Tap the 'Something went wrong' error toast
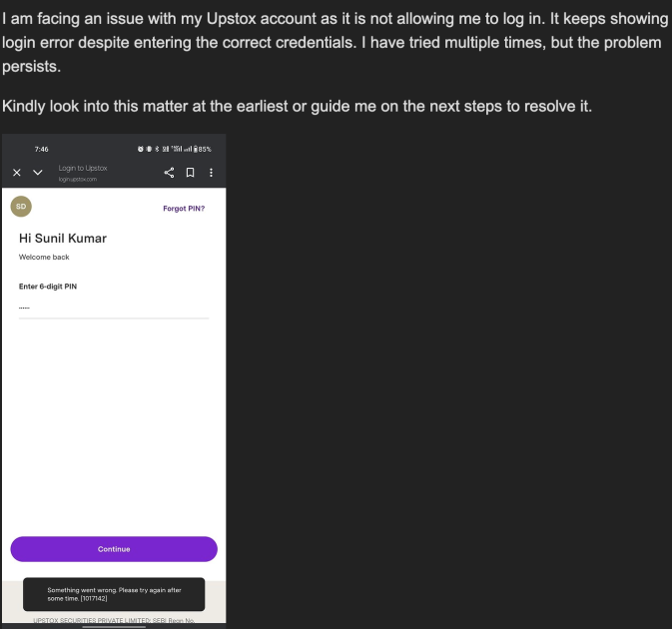 (113, 594)
